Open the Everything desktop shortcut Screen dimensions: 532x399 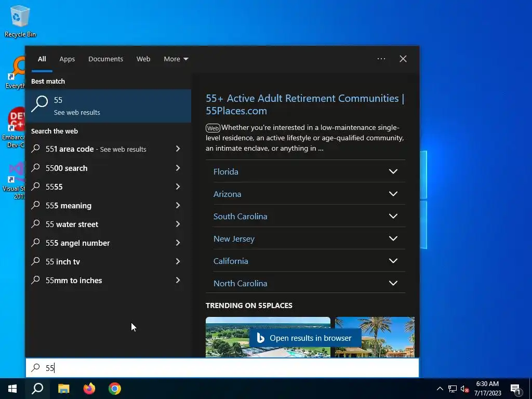[15, 73]
